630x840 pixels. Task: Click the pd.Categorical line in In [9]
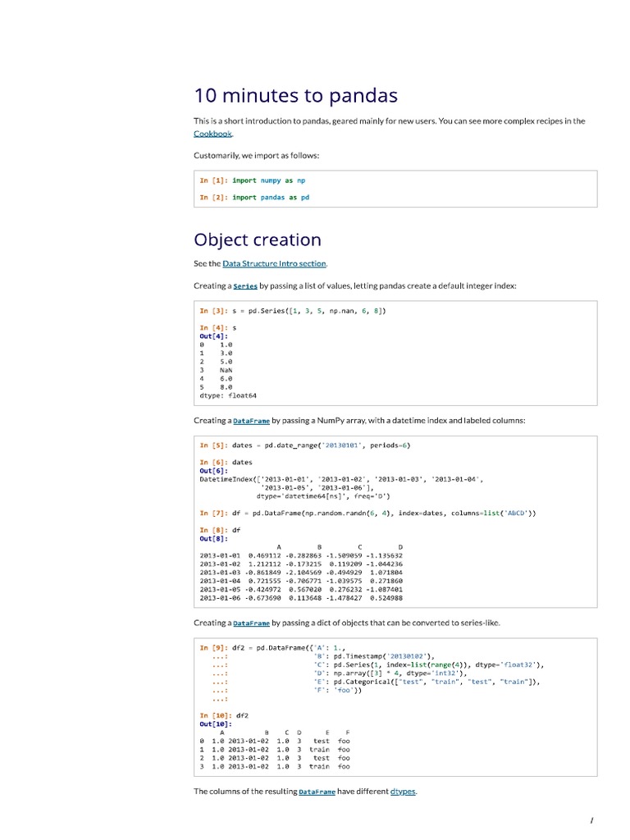click(x=425, y=682)
